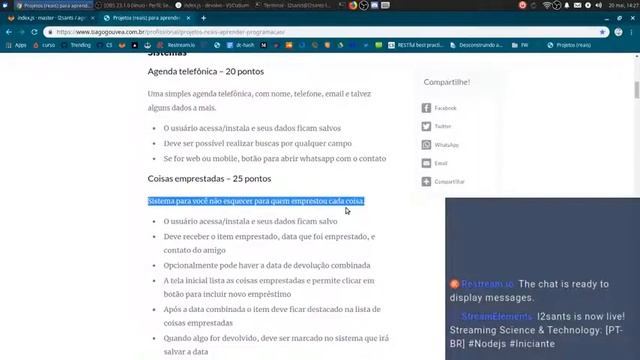The height and width of the screenshot is (360, 640).
Task: Switch to the 'index.js - VSCodium' taskbar window
Action: click(x=212, y=5)
